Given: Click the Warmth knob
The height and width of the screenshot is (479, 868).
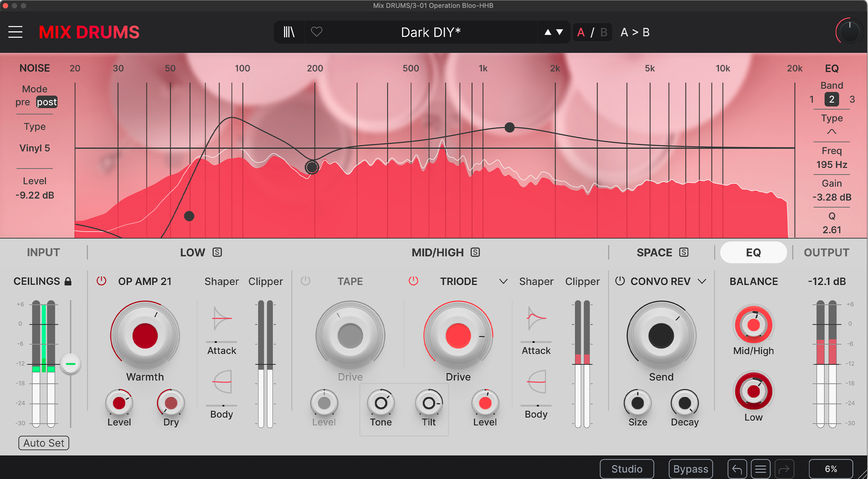Looking at the screenshot, I should point(145,335).
